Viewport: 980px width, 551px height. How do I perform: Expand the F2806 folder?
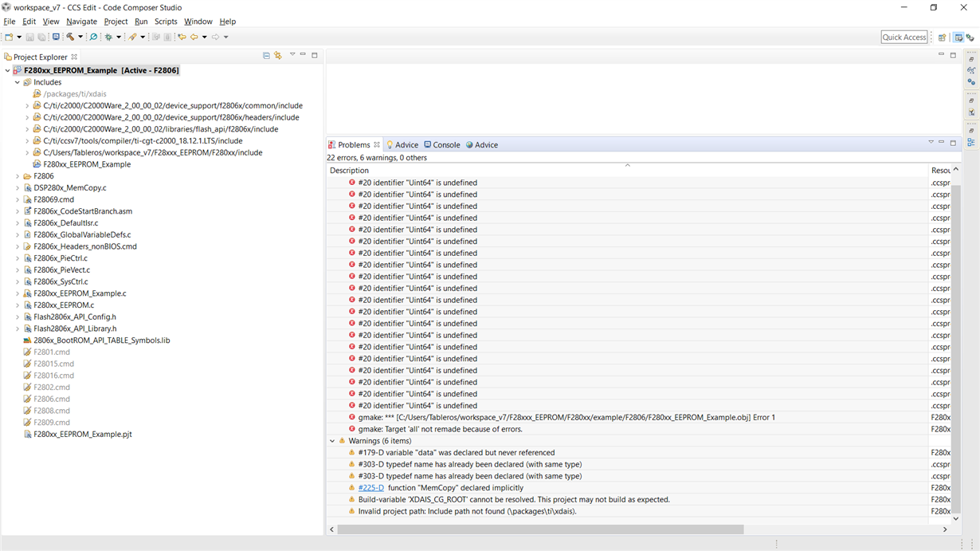pos(17,176)
